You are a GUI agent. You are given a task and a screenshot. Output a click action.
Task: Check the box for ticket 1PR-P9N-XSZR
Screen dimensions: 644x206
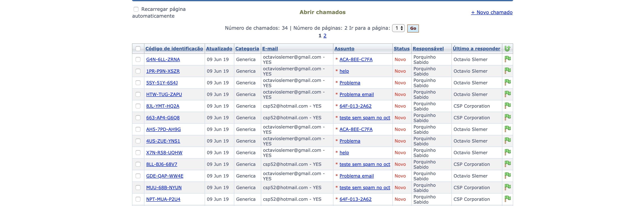coord(138,71)
